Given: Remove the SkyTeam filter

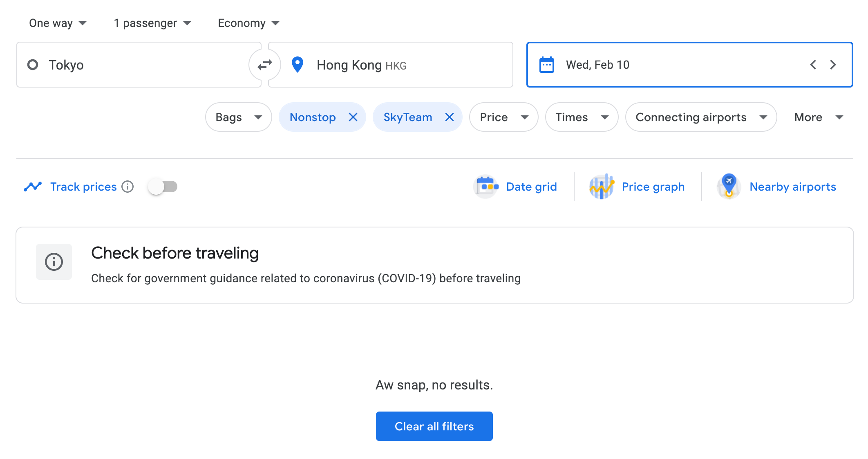Looking at the screenshot, I should (x=450, y=117).
